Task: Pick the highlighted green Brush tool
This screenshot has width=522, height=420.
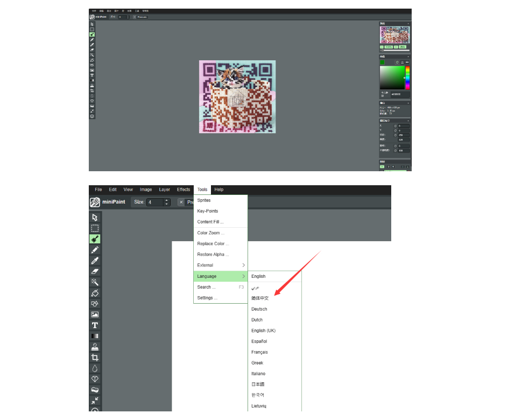Action: click(x=95, y=239)
